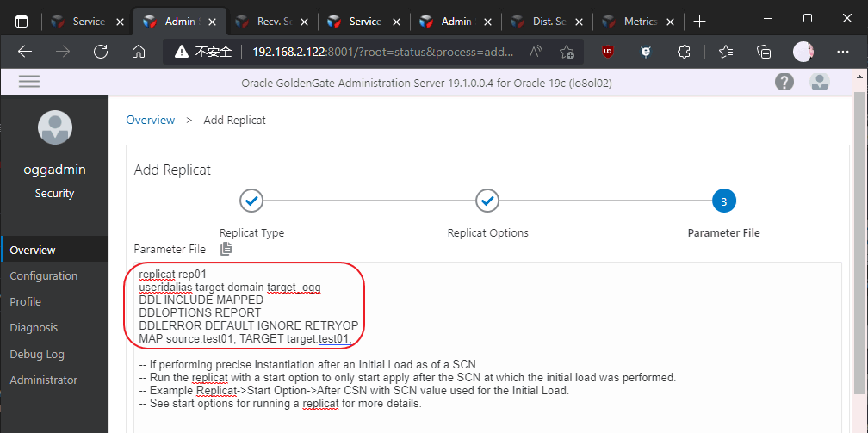Click the Add Replicat heading

[x=172, y=170]
